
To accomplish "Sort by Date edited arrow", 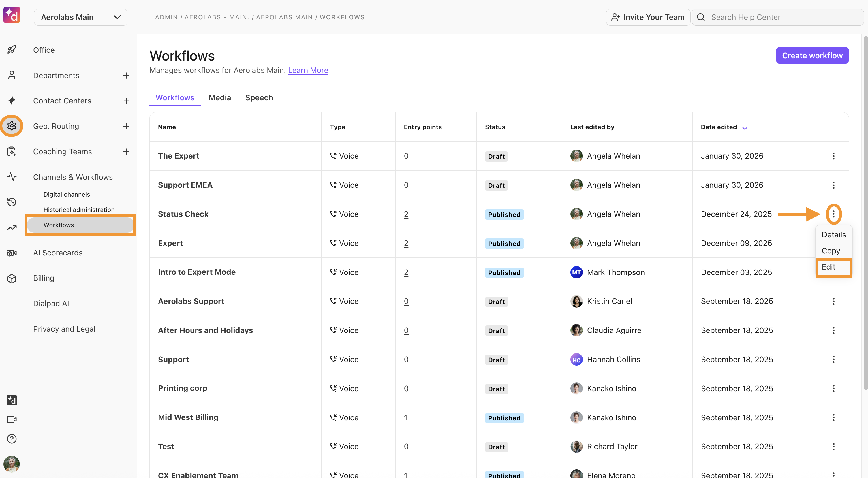I will coord(745,127).
